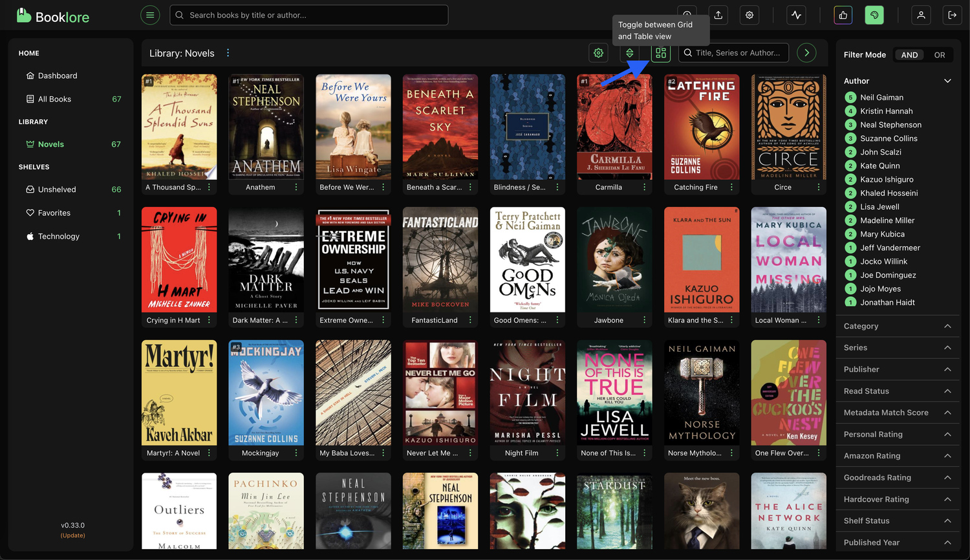Open the options menu for Carmilla

[x=645, y=187]
